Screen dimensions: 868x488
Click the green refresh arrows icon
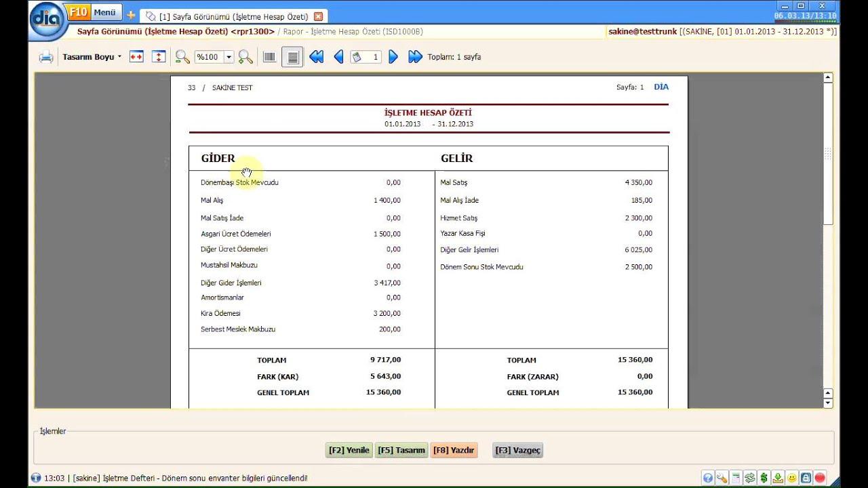(x=750, y=478)
